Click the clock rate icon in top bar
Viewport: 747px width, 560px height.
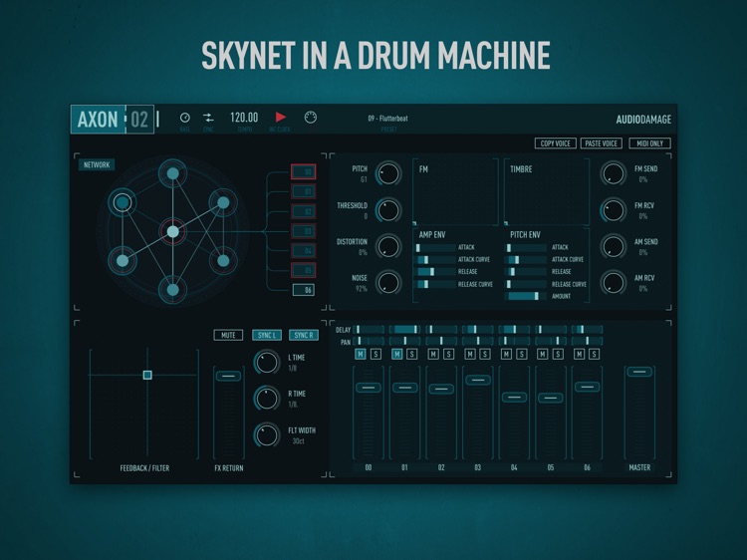click(184, 118)
